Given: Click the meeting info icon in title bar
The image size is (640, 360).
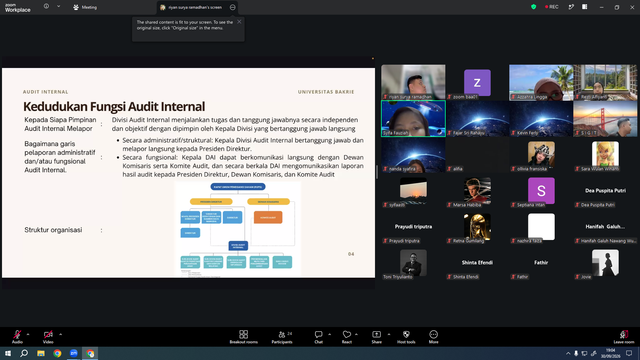Looking at the screenshot, I should (46, 7).
